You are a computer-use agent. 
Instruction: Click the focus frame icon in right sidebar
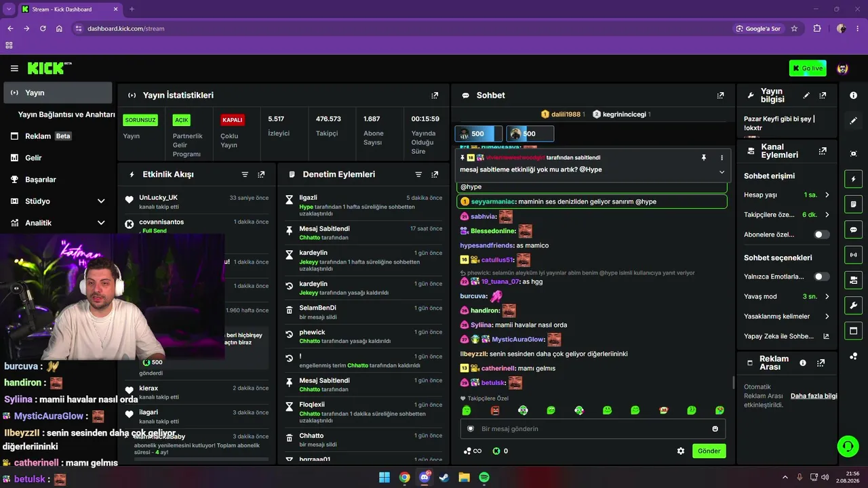tap(853, 154)
